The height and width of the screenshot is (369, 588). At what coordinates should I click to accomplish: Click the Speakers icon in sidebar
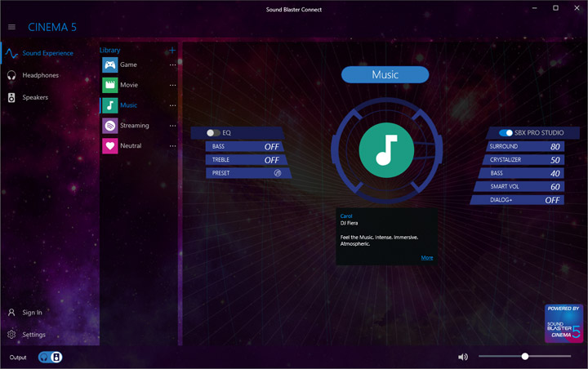(x=11, y=97)
